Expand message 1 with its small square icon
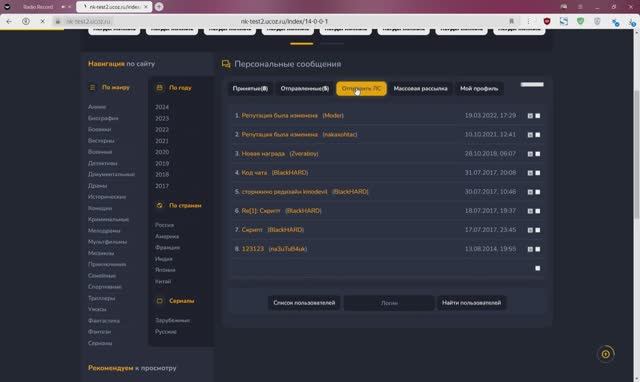The image size is (640, 382). point(530,116)
